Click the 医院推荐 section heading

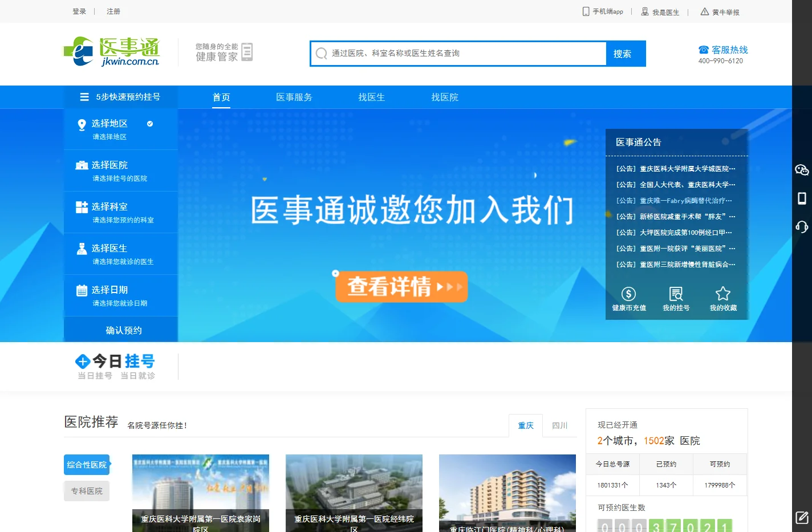91,422
